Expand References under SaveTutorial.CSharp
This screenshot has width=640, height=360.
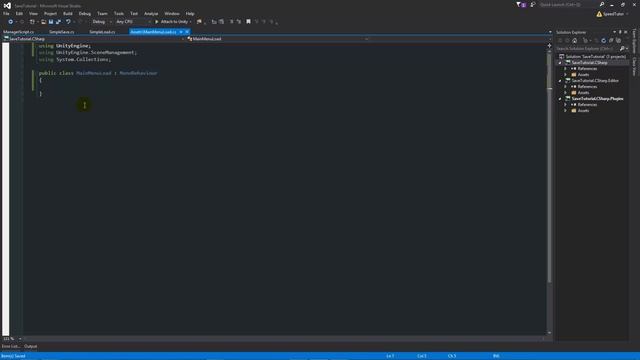coord(566,69)
